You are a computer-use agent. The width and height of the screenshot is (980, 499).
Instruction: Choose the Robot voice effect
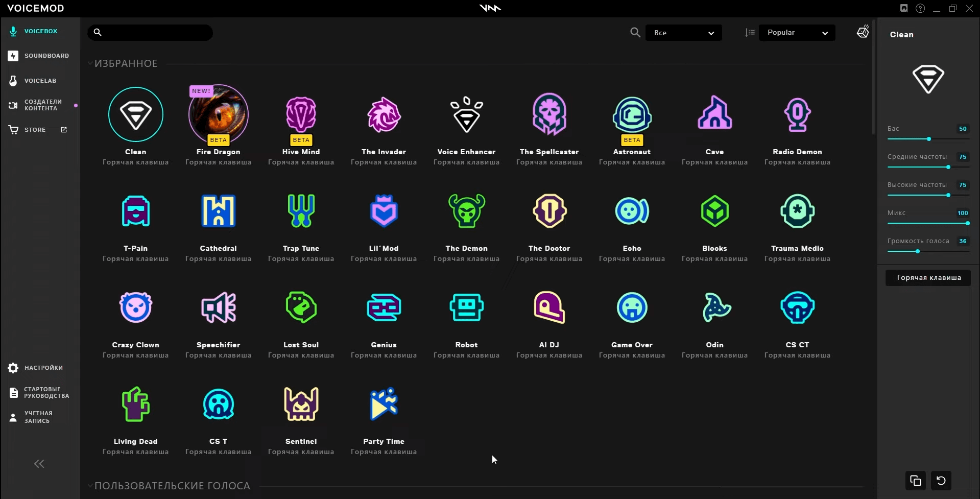(x=466, y=307)
